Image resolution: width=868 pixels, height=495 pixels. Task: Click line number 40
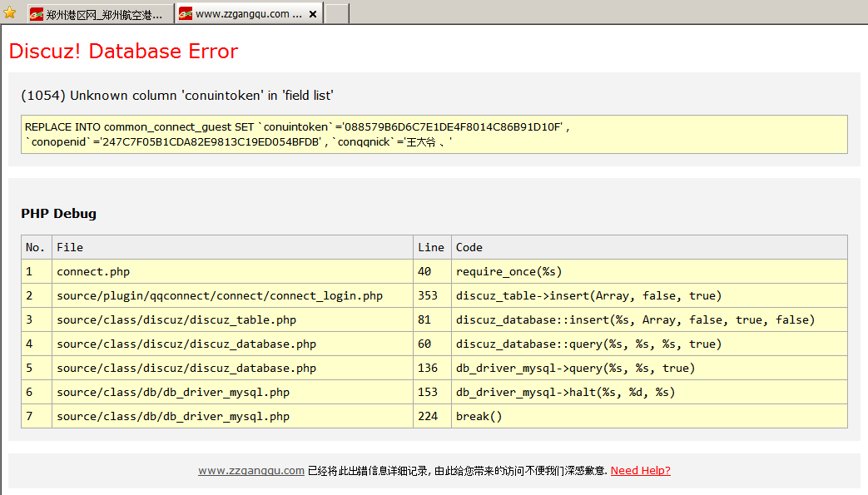tap(424, 272)
